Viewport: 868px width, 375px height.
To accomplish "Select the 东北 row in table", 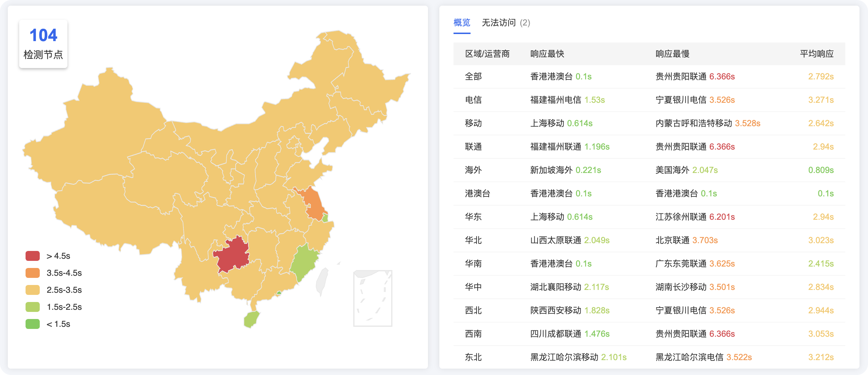I will click(x=649, y=357).
